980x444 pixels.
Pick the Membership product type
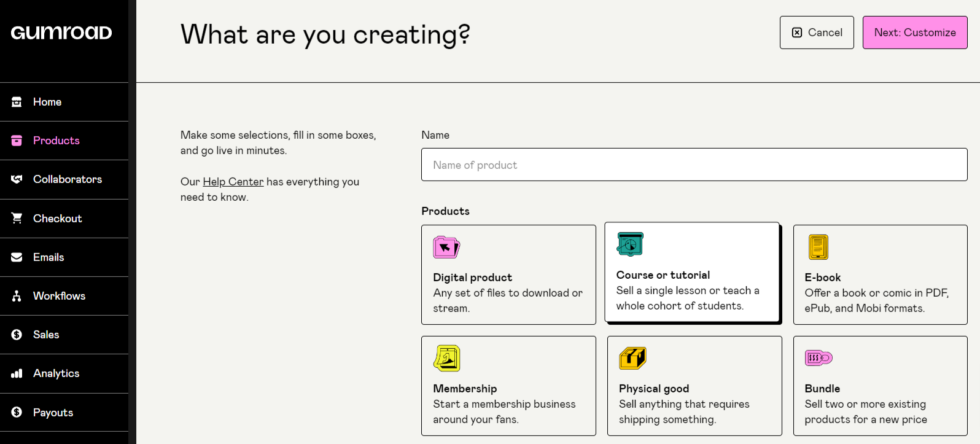click(508, 386)
